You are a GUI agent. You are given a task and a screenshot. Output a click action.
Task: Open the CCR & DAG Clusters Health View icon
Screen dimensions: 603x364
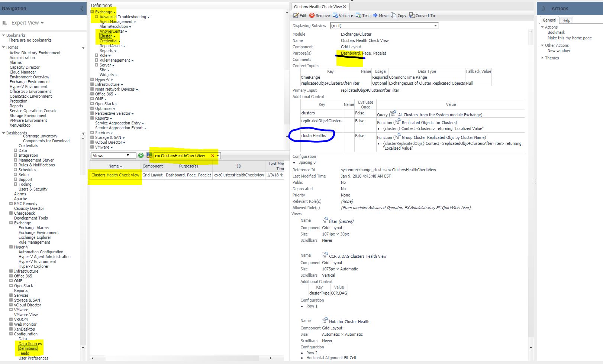pyautogui.click(x=325, y=255)
